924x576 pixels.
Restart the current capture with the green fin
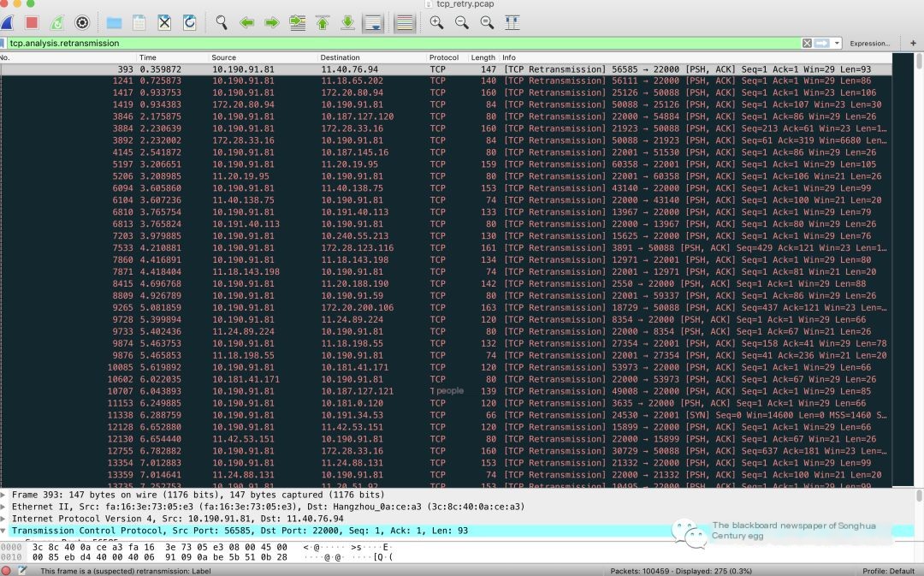tap(57, 23)
